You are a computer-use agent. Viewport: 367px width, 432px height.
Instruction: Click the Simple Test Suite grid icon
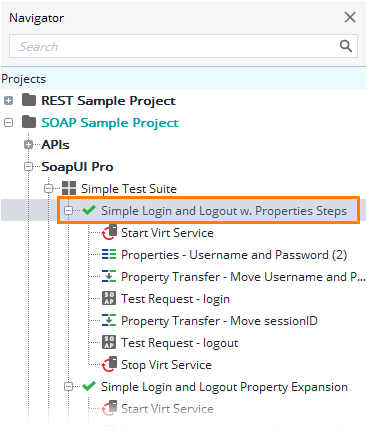[69, 188]
